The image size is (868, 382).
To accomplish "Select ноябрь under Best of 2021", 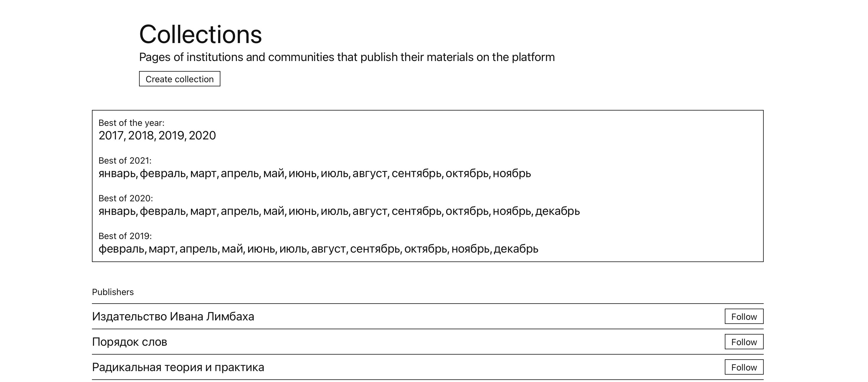I will coord(512,173).
